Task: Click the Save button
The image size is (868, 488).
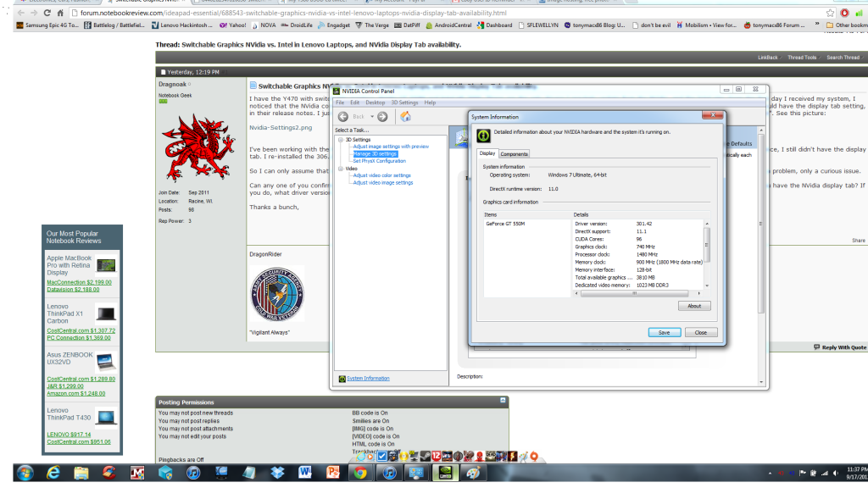Action: click(x=665, y=332)
